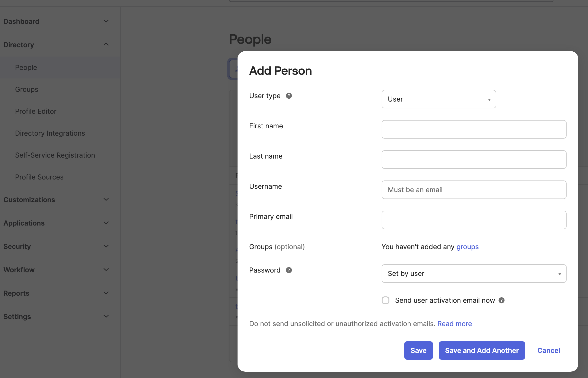Click the Username email input field
Viewport: 588px width, 378px height.
[473, 190]
